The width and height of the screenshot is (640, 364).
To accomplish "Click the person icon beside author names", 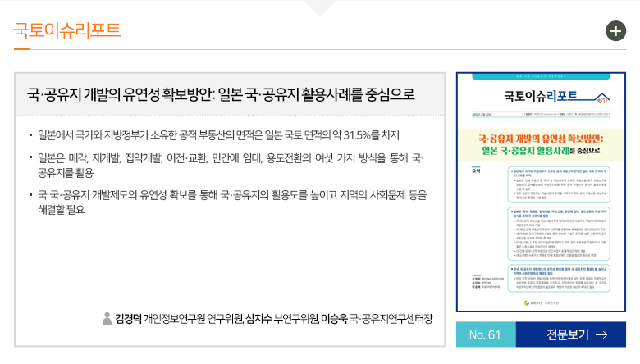I will [x=106, y=318].
